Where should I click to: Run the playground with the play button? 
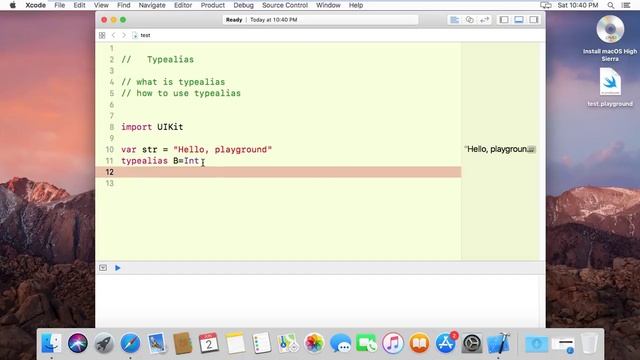tap(118, 268)
